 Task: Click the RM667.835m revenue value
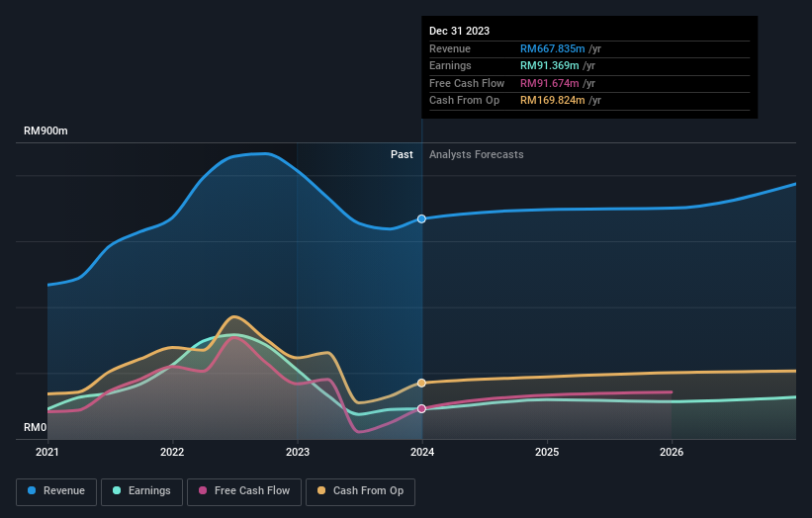tap(553, 48)
